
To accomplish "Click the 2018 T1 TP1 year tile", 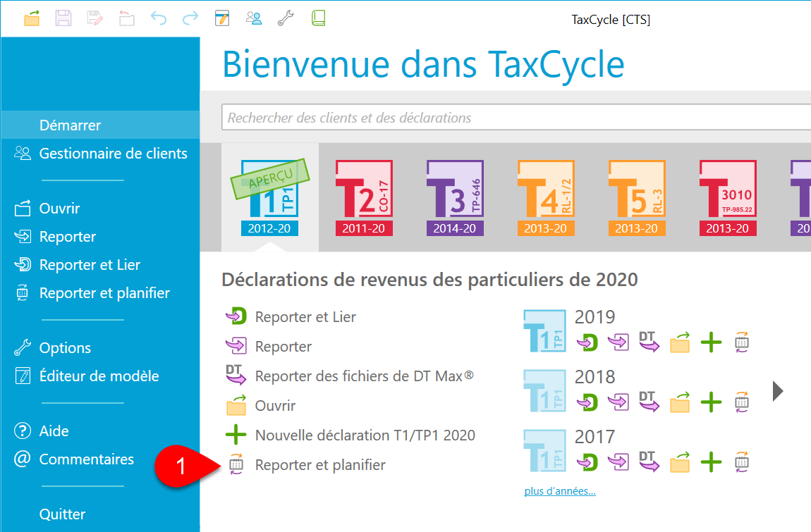I will pos(544,391).
